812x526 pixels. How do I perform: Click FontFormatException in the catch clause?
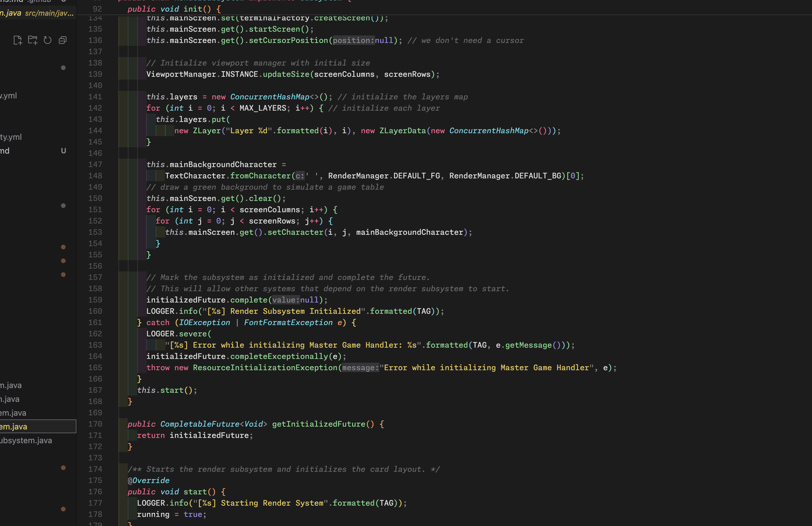coord(288,322)
